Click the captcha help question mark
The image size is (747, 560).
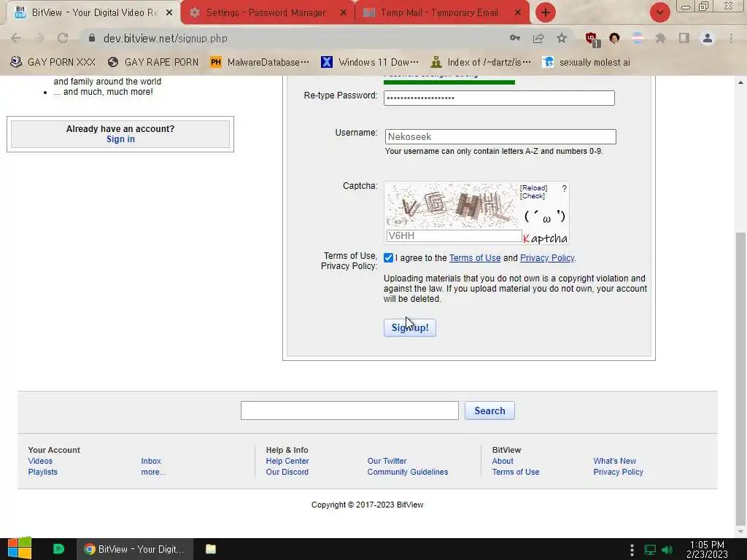(564, 189)
